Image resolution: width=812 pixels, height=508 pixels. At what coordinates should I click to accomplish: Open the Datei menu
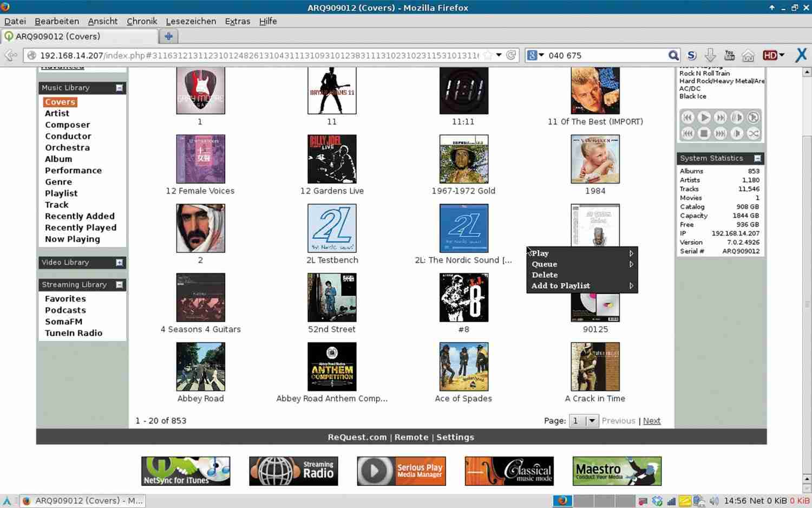coord(15,21)
